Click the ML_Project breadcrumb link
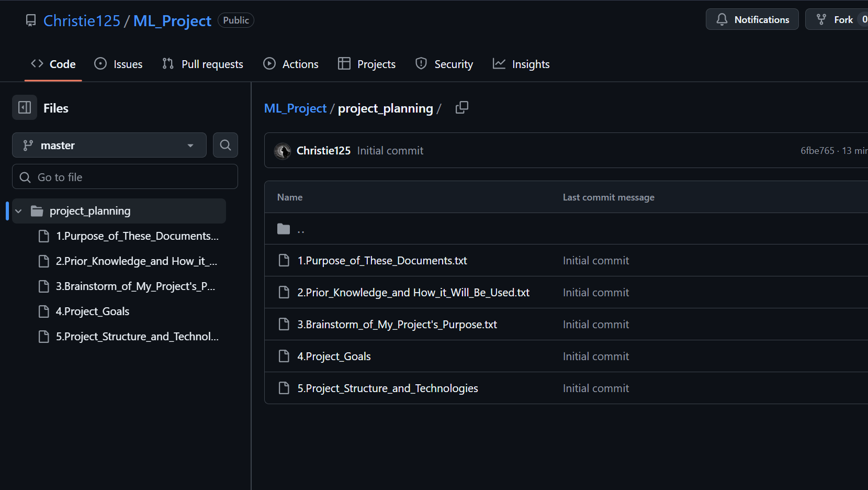 click(295, 108)
